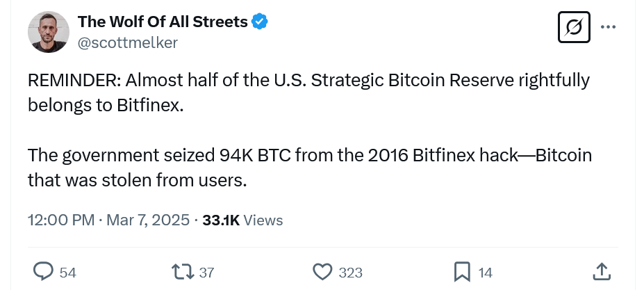This screenshot has width=644, height=290.
Task: Click the 12:00 PM Mar 7, 2025 timestamp
Action: (x=108, y=220)
